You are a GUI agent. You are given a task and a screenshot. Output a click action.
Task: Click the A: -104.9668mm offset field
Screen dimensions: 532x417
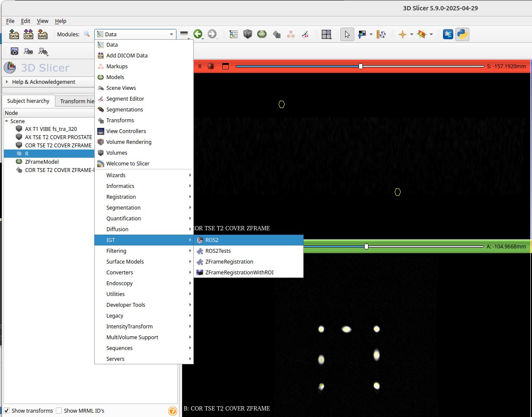[x=506, y=246]
